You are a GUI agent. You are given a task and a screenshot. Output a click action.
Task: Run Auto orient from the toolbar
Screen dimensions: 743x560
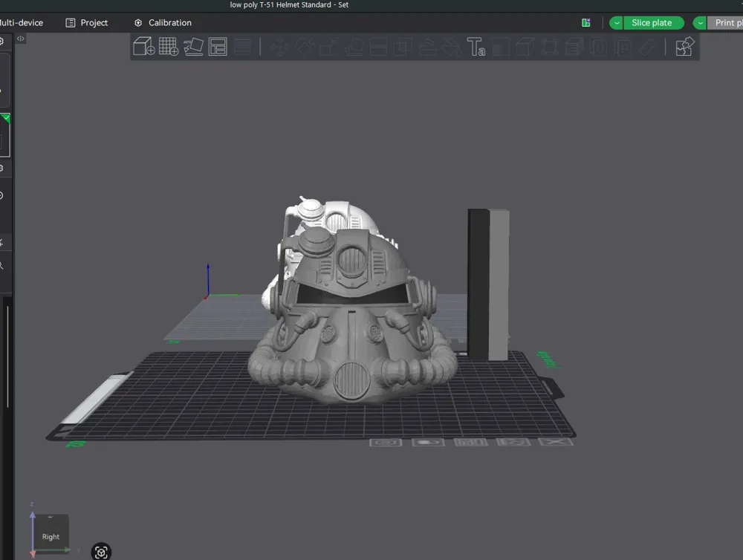coord(193,47)
